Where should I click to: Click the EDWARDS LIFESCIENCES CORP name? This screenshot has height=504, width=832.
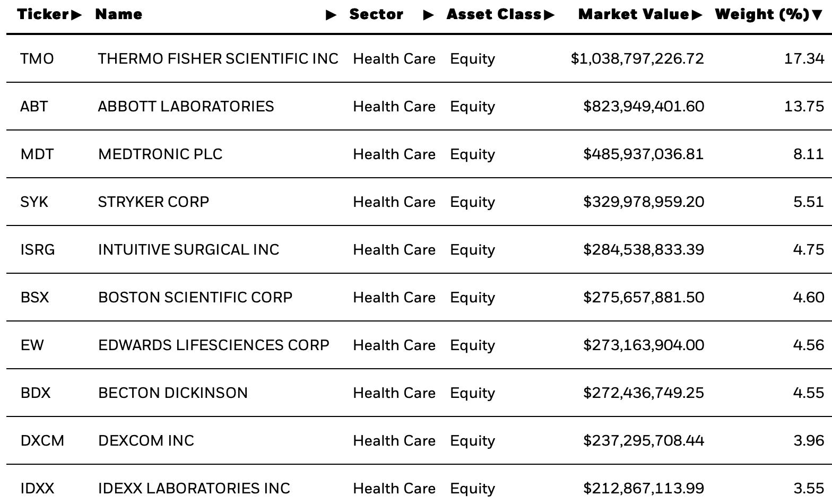point(214,345)
